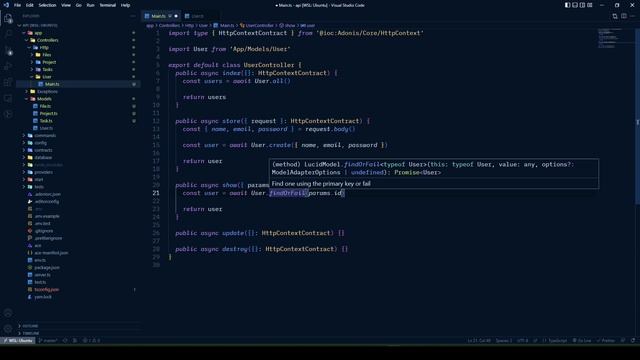Click Go Live in the status bar

pos(582,340)
